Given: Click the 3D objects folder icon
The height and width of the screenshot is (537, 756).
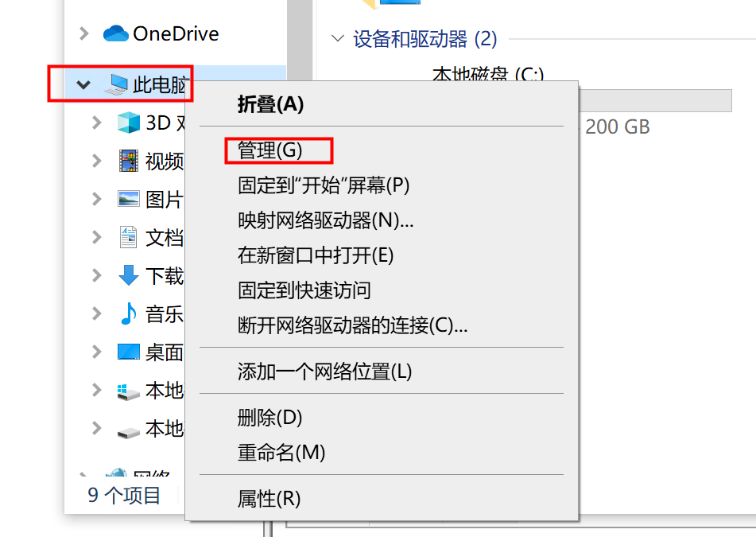Looking at the screenshot, I should pos(128,123).
